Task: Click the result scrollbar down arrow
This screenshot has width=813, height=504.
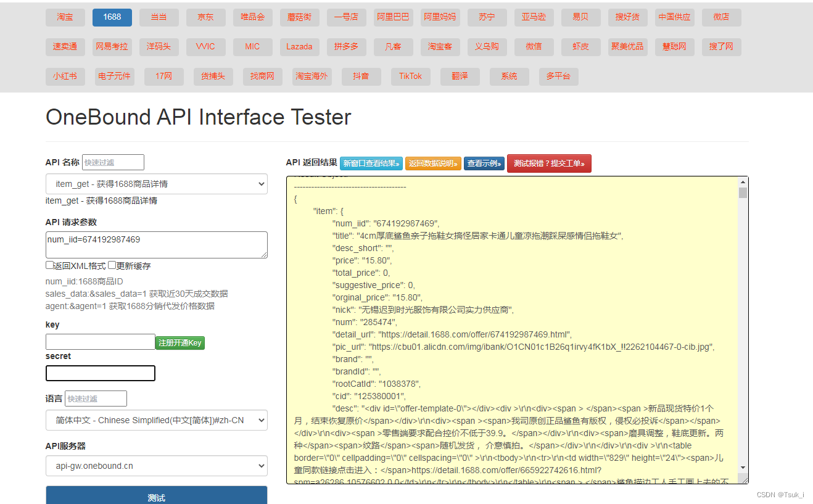Action: [743, 468]
